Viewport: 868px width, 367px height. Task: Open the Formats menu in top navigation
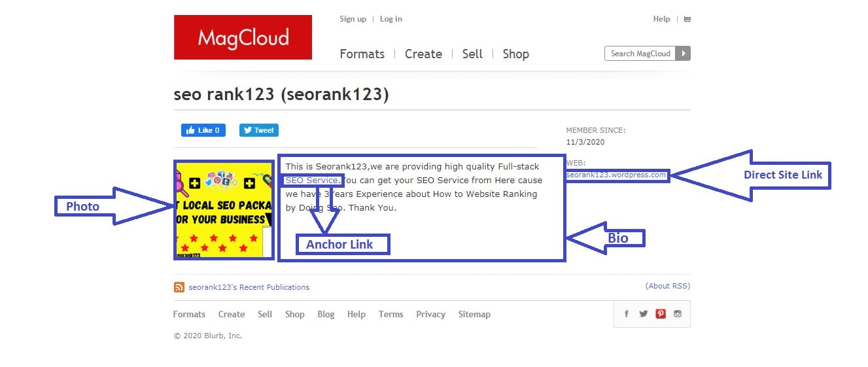362,54
